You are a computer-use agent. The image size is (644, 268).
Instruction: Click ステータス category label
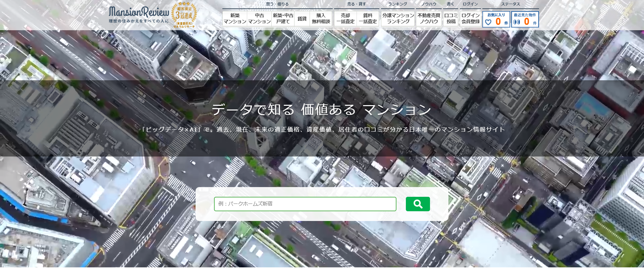coord(511,4)
